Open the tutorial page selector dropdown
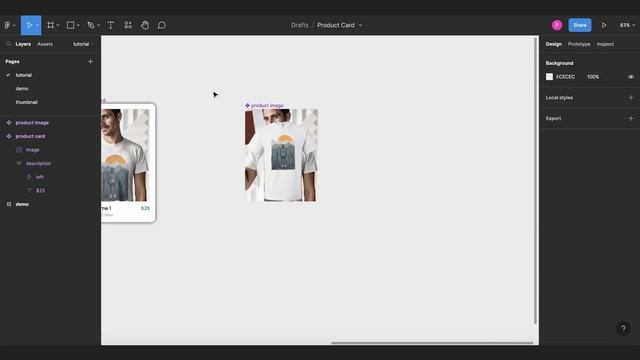The height and width of the screenshot is (360, 640). click(83, 44)
